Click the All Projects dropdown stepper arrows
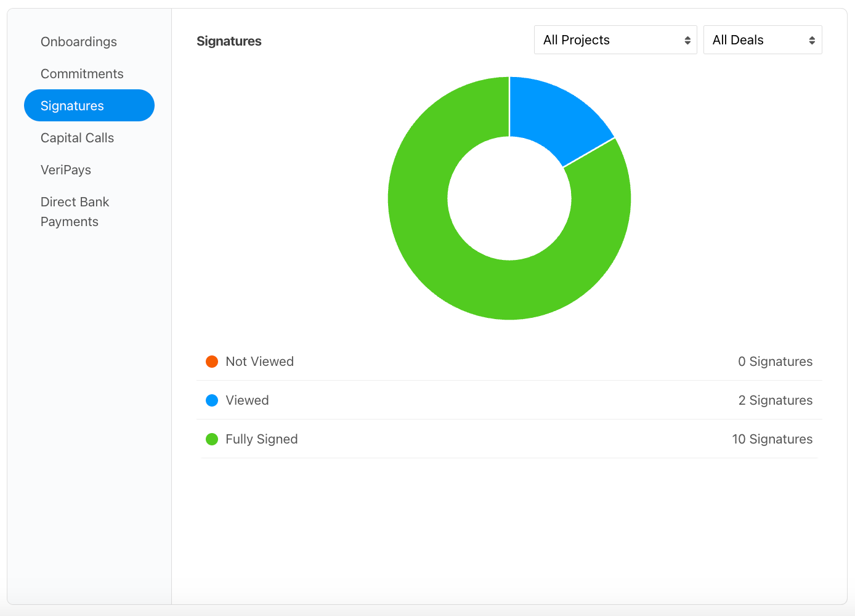The width and height of the screenshot is (855, 616). pos(687,39)
